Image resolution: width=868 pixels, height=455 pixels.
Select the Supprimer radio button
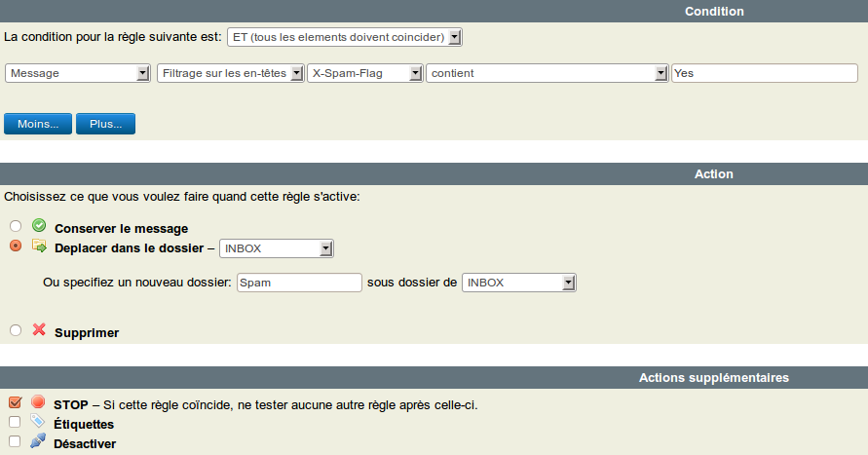16,331
